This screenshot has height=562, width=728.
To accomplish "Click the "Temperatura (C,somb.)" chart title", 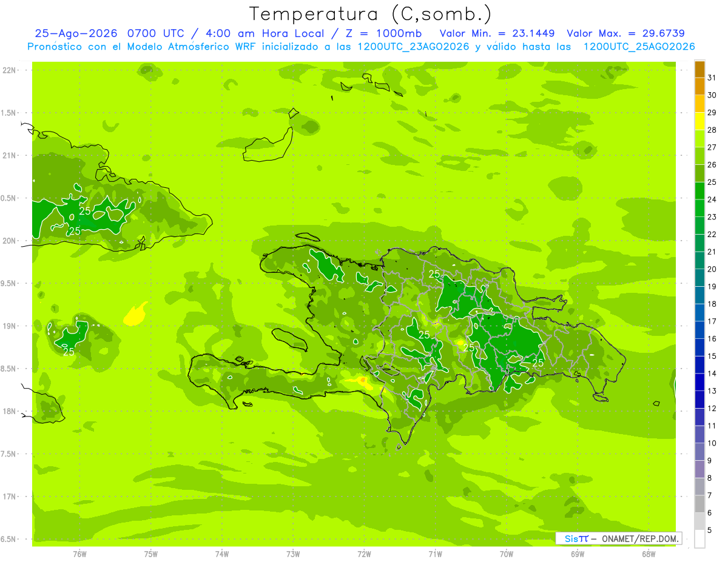I will pos(371,14).
